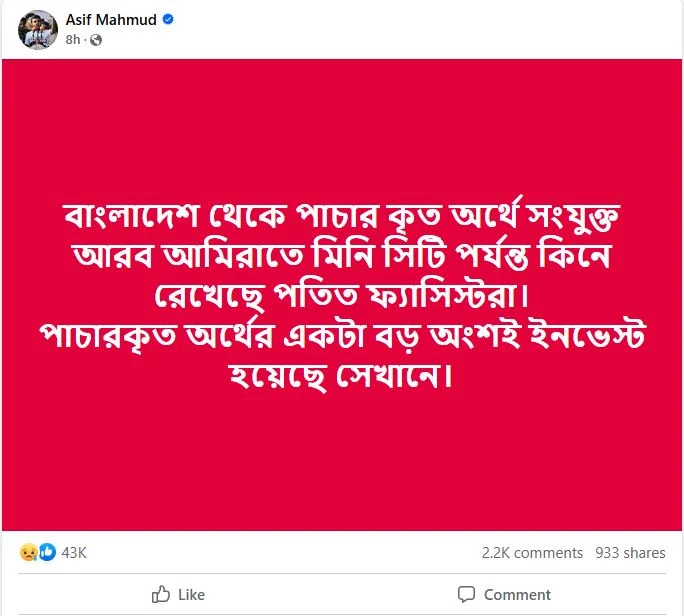Click the text line starting 'বাংলাদেশ থেকে পাচার'
The height and width of the screenshot is (616, 684).
click(x=342, y=217)
